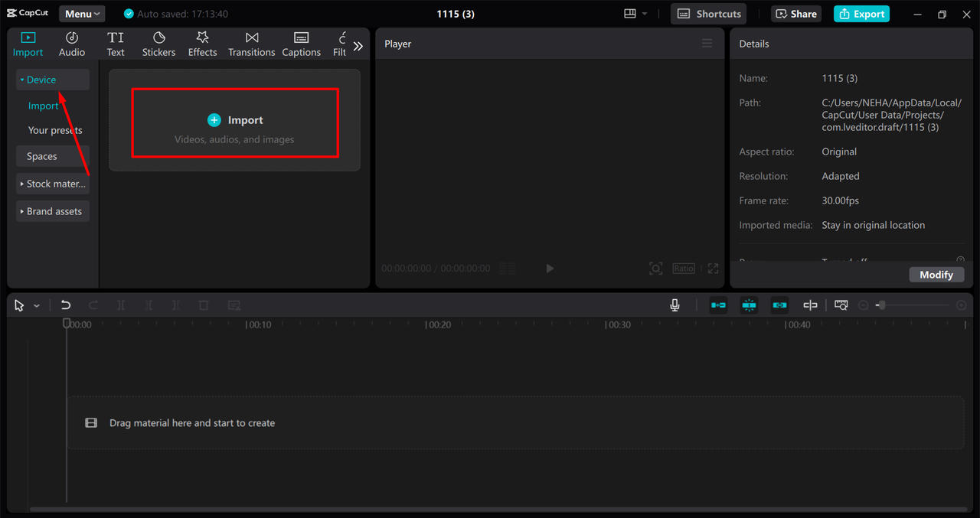Image resolution: width=980 pixels, height=518 pixels.
Task: Open the Player panel menu icon
Action: pyautogui.click(x=707, y=44)
